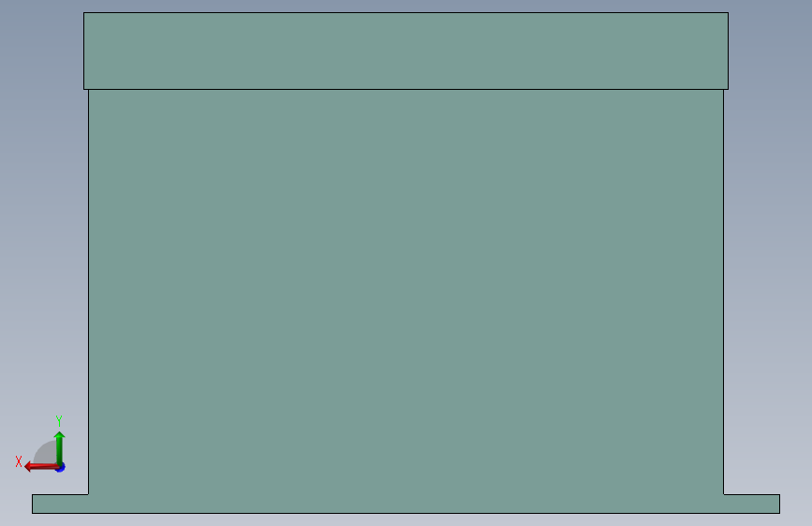812x526 pixels.
Task: Select the left vertical edge of the body
Action: pyautogui.click(x=89, y=291)
